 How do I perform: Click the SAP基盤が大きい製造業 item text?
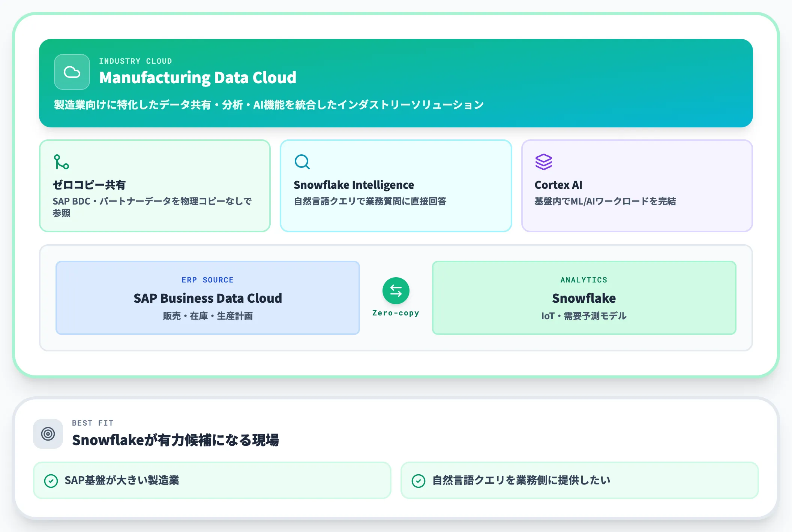[122, 481]
